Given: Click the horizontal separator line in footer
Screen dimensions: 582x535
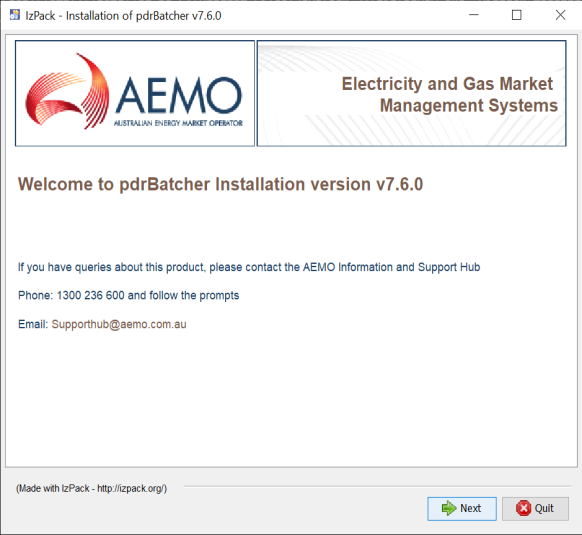Looking at the screenshot, I should (377, 486).
